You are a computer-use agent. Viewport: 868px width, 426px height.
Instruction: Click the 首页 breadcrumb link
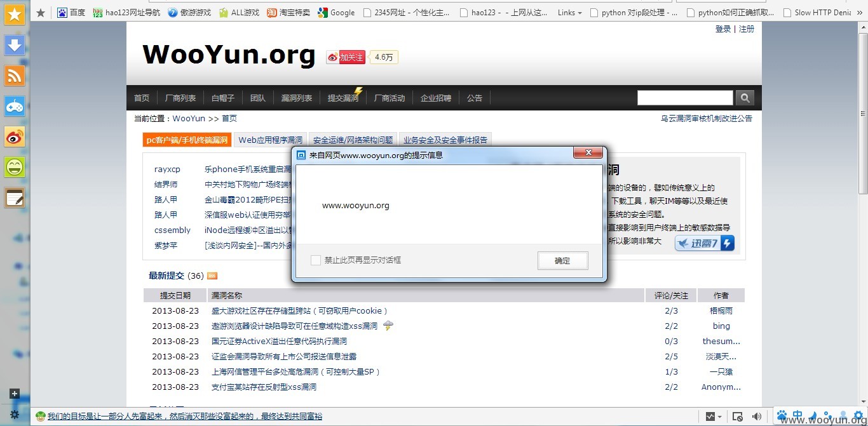229,118
